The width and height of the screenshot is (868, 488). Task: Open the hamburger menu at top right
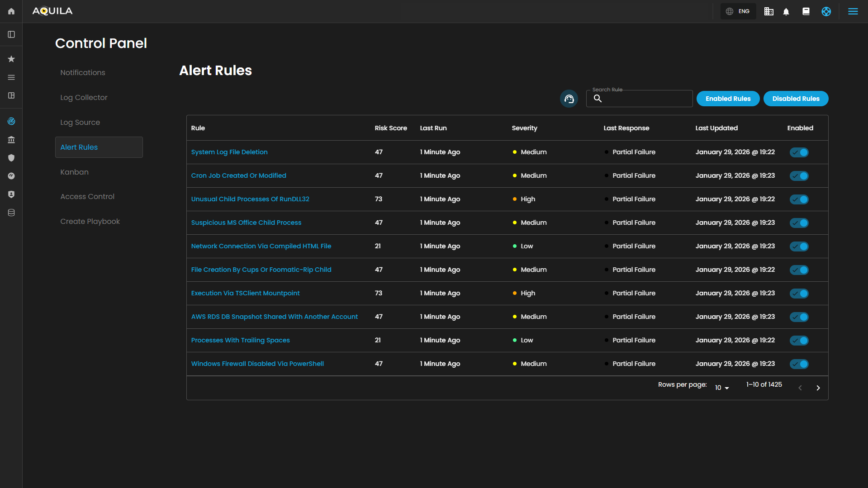(x=853, y=11)
